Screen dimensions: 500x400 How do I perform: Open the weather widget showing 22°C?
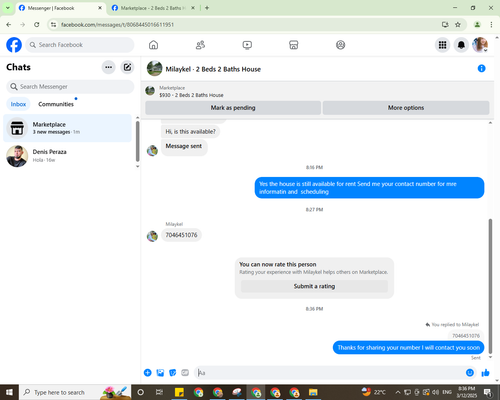click(x=374, y=392)
